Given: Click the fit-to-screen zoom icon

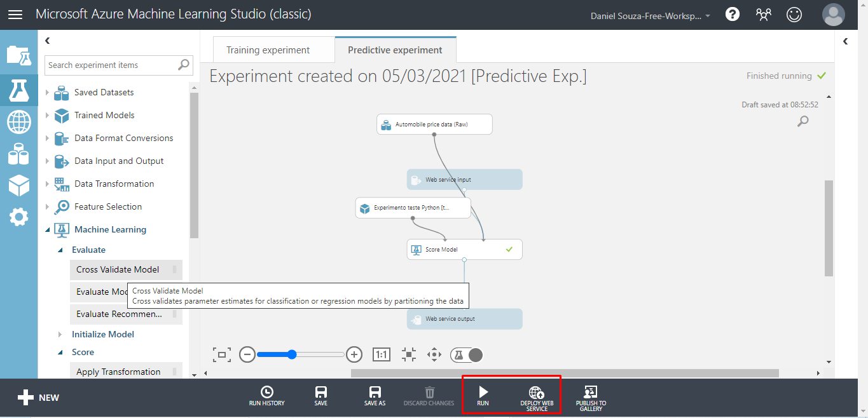Looking at the screenshot, I should (x=221, y=354).
